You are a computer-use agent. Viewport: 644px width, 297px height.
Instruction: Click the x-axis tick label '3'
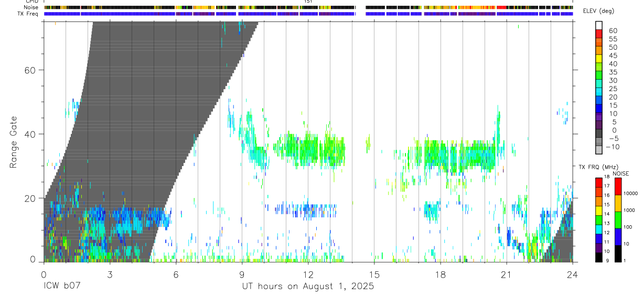pyautogui.click(x=110, y=274)
